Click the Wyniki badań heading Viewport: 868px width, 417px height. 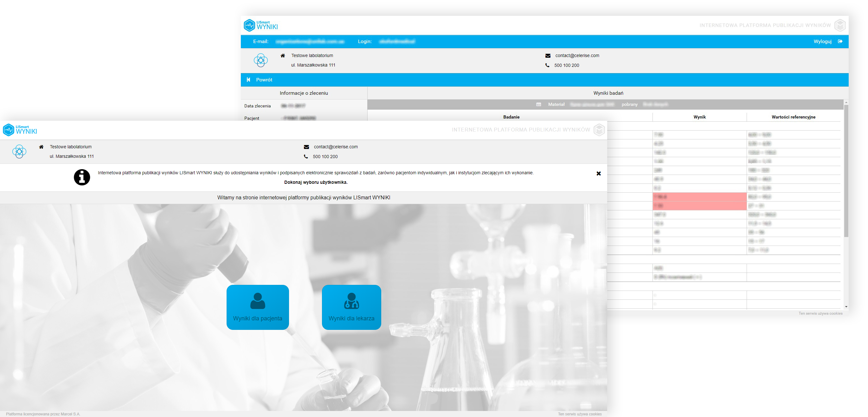[x=608, y=93]
